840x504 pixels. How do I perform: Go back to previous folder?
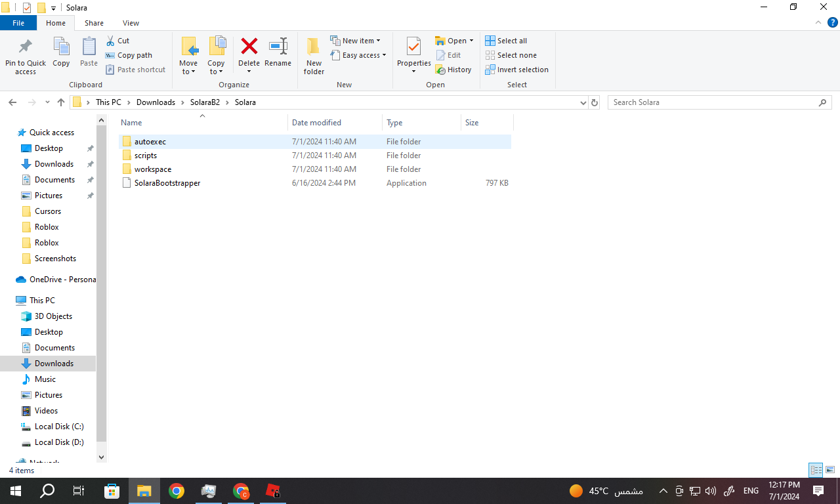click(x=12, y=102)
